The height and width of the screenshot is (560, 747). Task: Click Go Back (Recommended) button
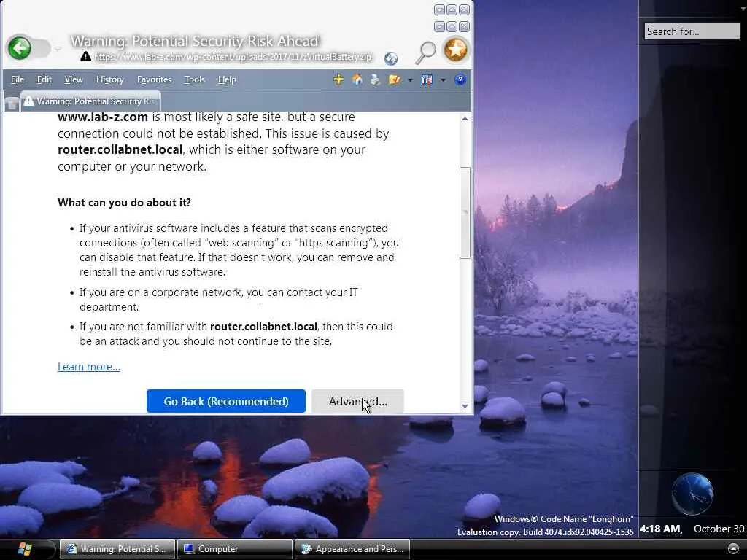tap(226, 402)
